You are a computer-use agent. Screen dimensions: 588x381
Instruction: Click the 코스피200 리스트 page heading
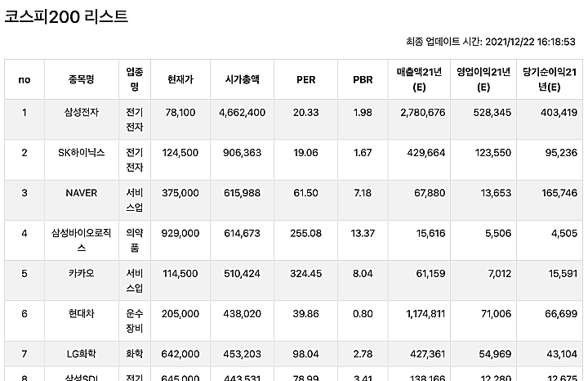(x=66, y=17)
